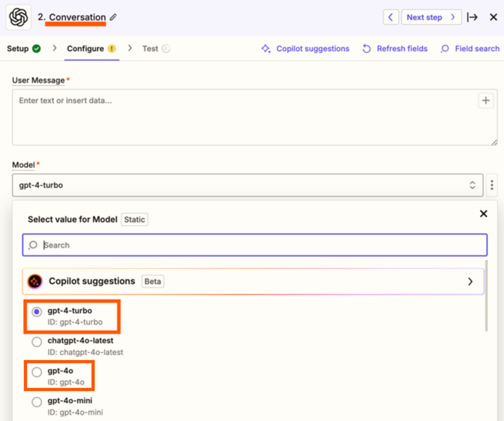Select the gpt-4o-mini radio button
504x421 pixels.
coord(37,402)
